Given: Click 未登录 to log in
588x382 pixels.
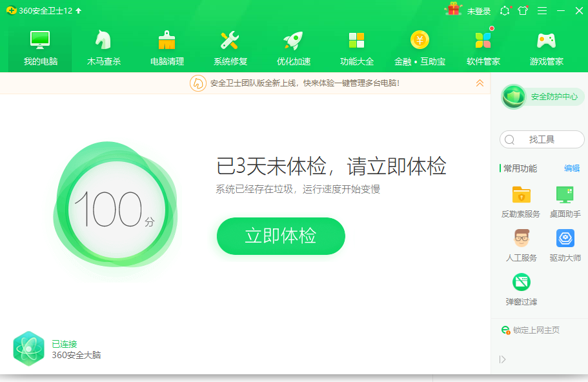Looking at the screenshot, I should (x=479, y=11).
